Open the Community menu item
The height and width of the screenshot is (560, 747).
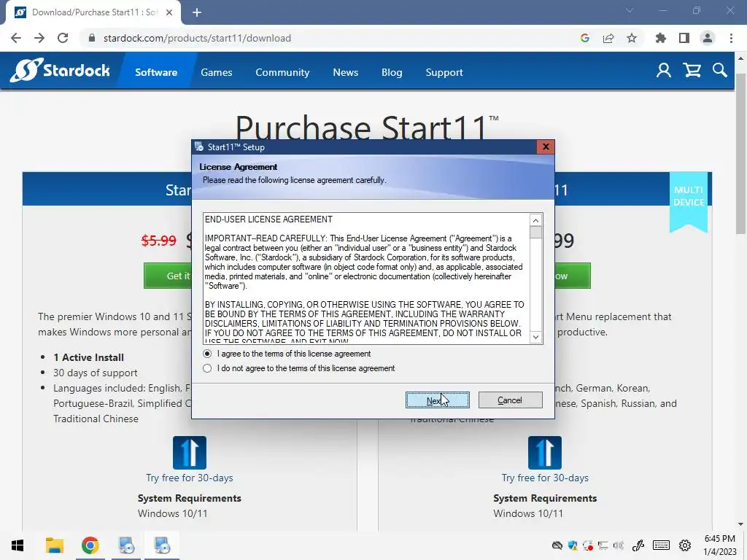(x=282, y=72)
